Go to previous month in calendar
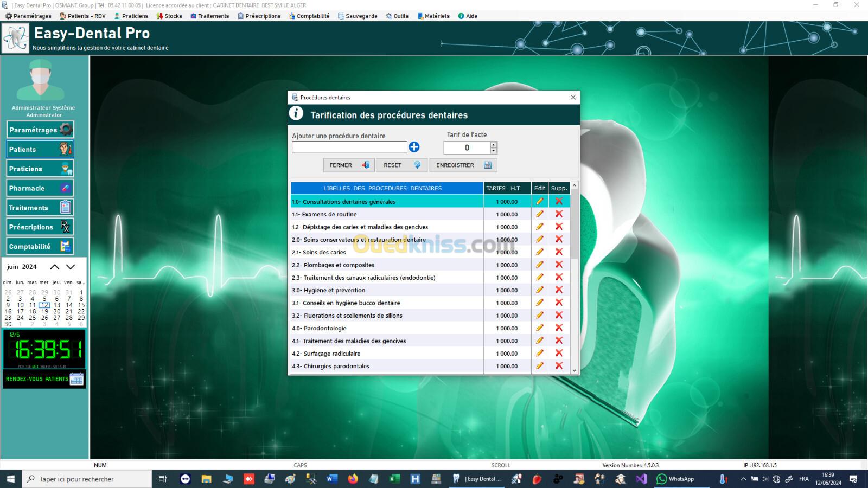The width and height of the screenshot is (868, 488). (x=55, y=267)
